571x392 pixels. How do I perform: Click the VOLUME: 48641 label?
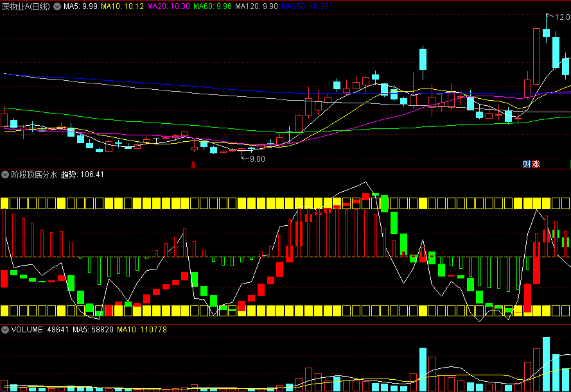coord(40,330)
